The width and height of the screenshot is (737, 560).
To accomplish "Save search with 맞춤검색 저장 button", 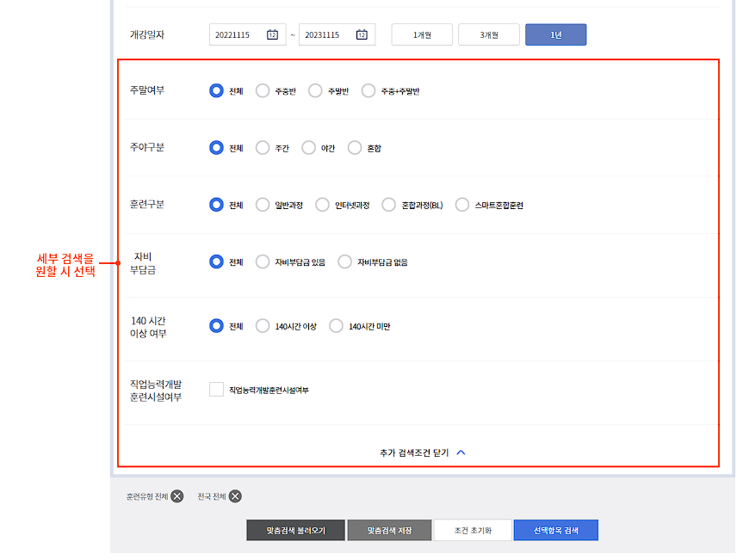I will click(388, 530).
